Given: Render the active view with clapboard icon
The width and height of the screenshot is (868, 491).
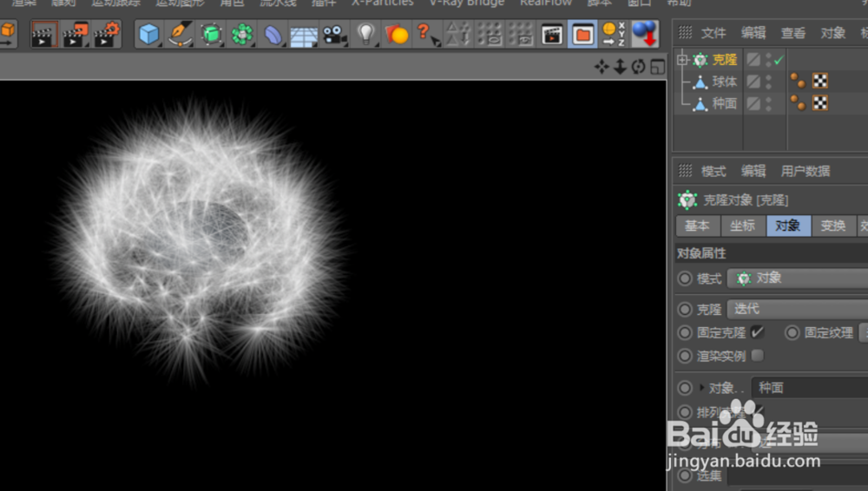Looking at the screenshot, I should [x=44, y=35].
